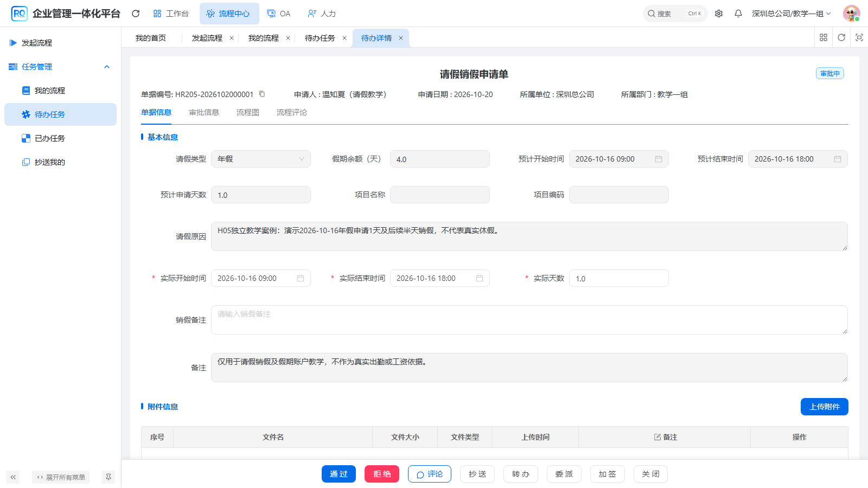Click the 上传时间 column header
Image resolution: width=868 pixels, height=488 pixels.
[x=535, y=437]
